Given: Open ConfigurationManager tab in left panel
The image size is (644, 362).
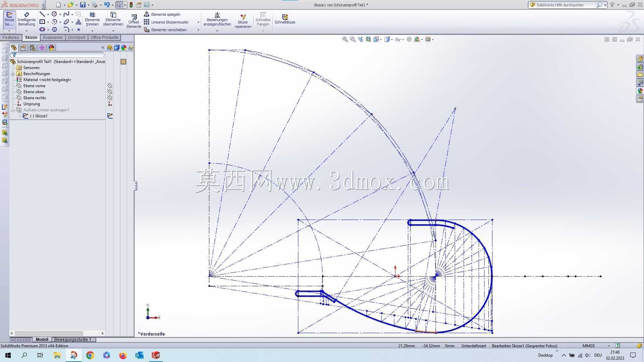Looking at the screenshot, I should tap(33, 48).
